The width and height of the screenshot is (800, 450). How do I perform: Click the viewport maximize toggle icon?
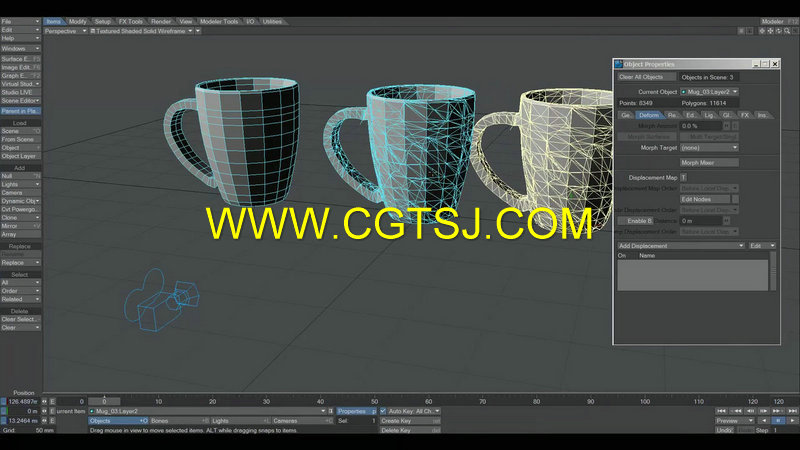[795, 31]
